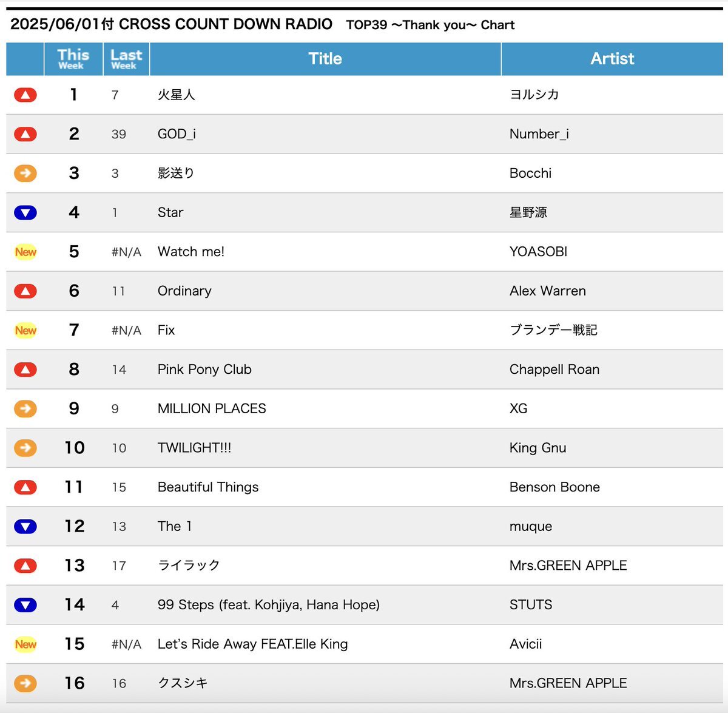Click Mrs.GREEN APPLE in the ライラック row
This screenshot has width=728, height=713.
pos(568,566)
